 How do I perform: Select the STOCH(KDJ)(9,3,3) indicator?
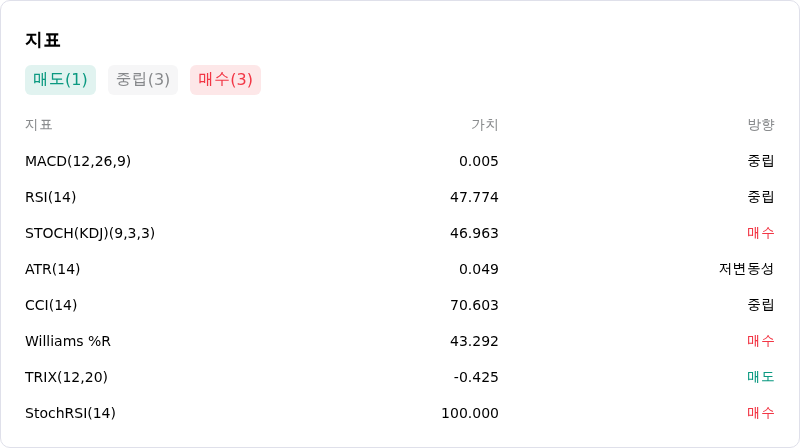90,233
